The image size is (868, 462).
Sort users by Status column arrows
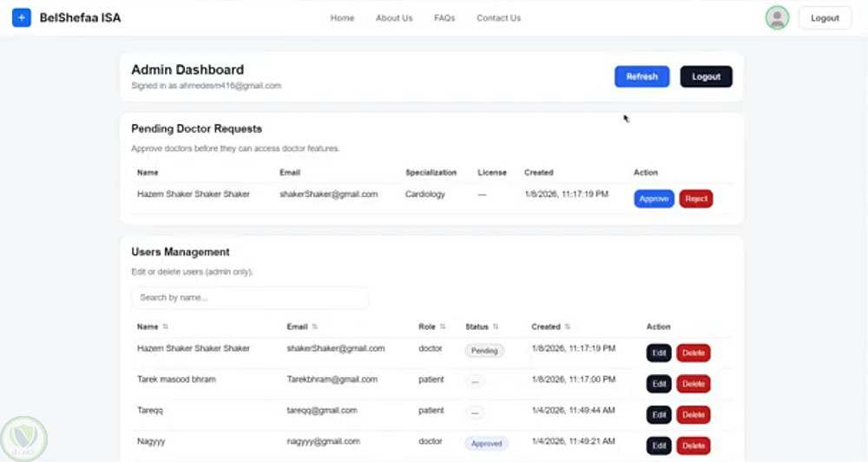(x=496, y=327)
